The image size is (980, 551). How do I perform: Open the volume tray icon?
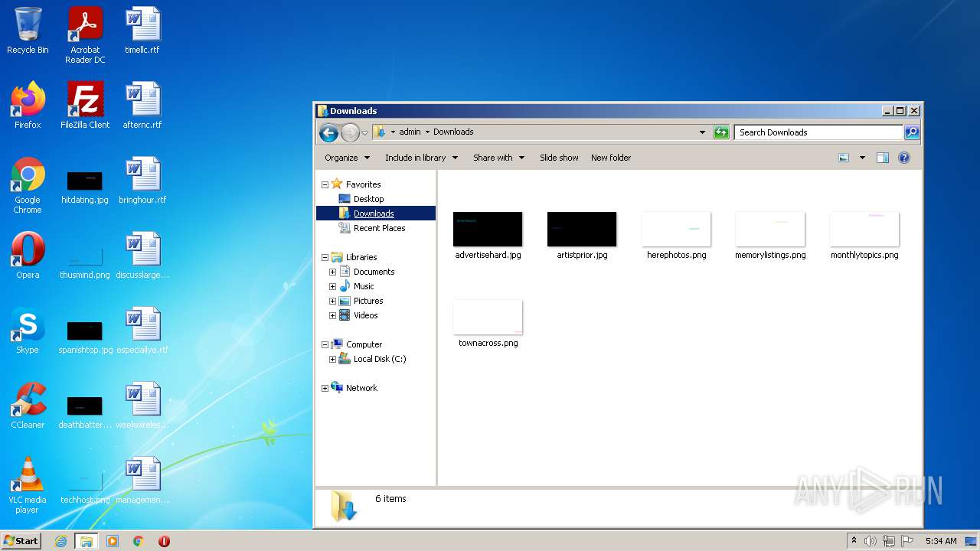pos(871,541)
